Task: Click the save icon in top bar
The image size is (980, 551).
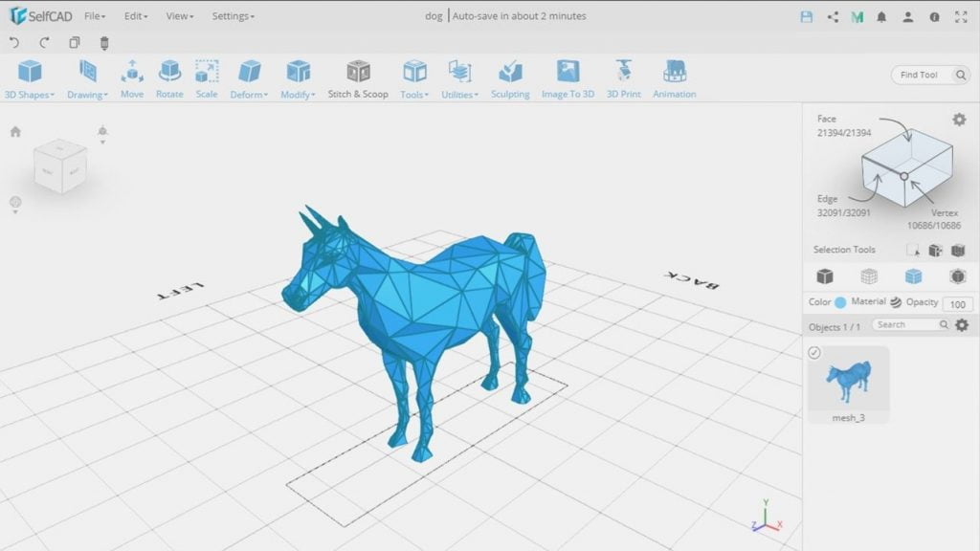Action: click(806, 17)
